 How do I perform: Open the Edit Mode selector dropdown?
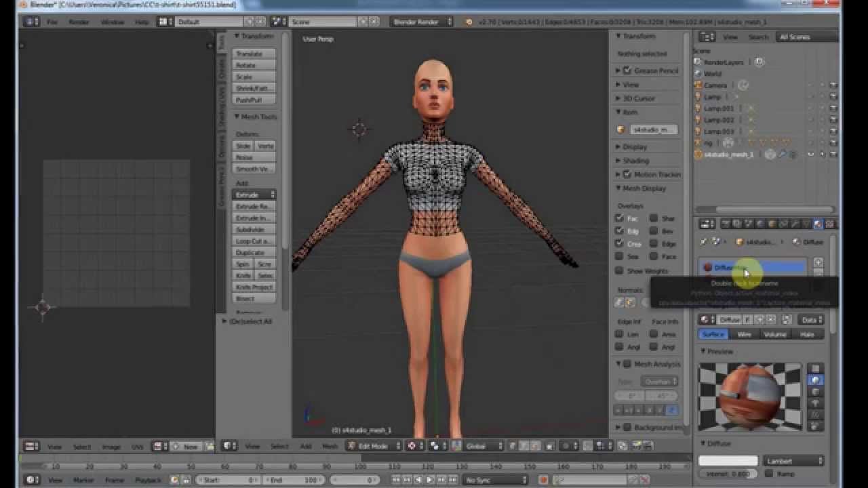pyautogui.click(x=372, y=446)
